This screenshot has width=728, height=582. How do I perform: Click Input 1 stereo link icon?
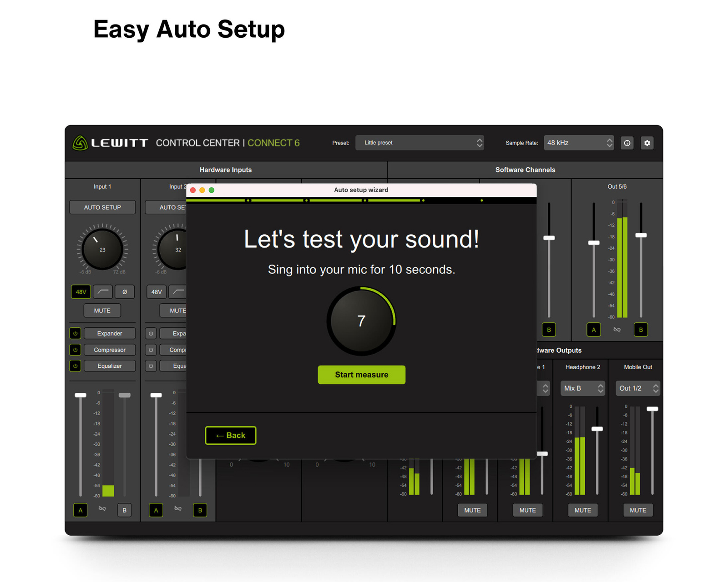(x=102, y=508)
